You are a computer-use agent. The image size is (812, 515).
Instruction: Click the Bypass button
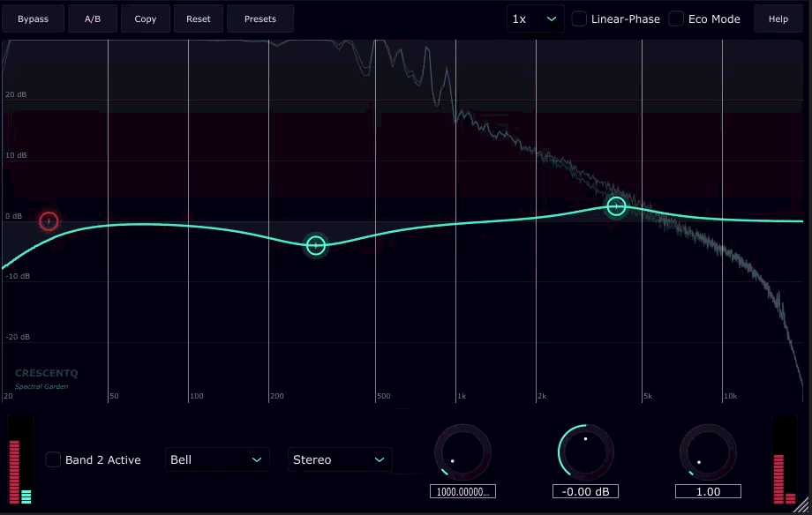(x=34, y=19)
